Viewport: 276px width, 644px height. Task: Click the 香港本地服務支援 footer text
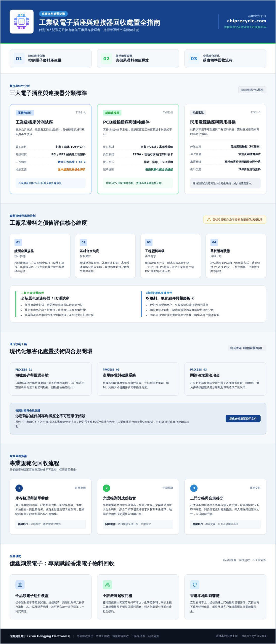[227, 636]
